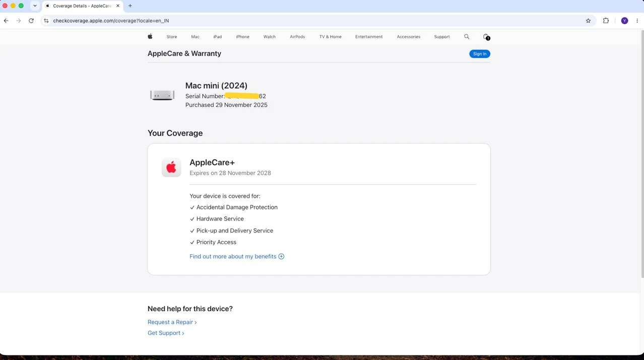
Task: Click the page vertical scrollbar
Action: [x=641, y=154]
